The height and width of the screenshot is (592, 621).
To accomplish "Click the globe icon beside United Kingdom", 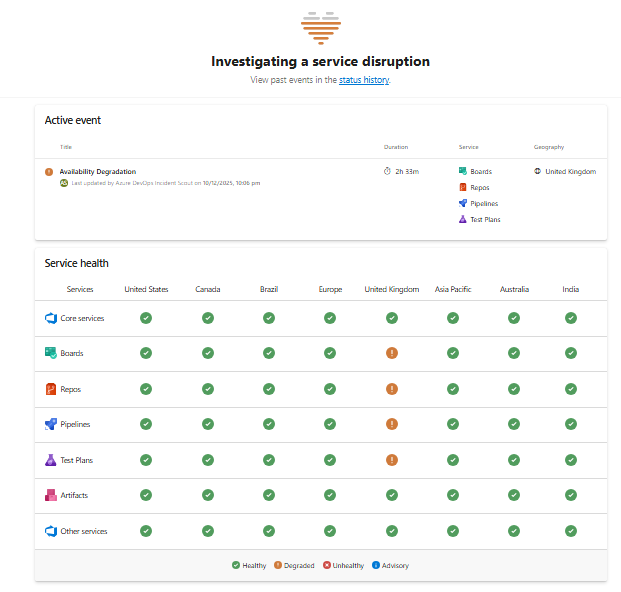I will (x=537, y=171).
